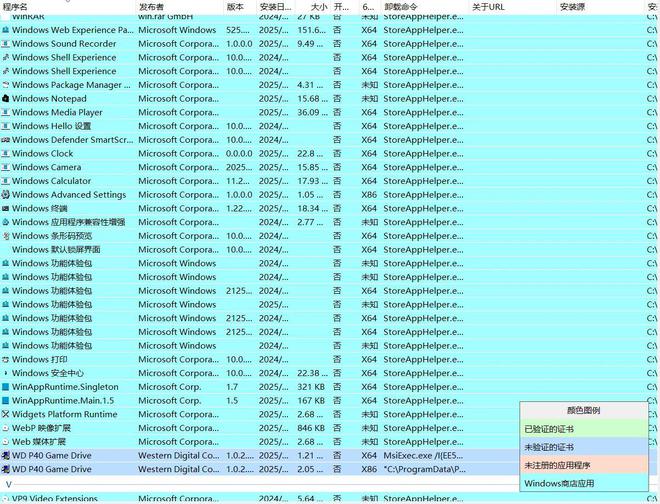
Task: Click the 846 KB size cell
Action: click(x=311, y=428)
